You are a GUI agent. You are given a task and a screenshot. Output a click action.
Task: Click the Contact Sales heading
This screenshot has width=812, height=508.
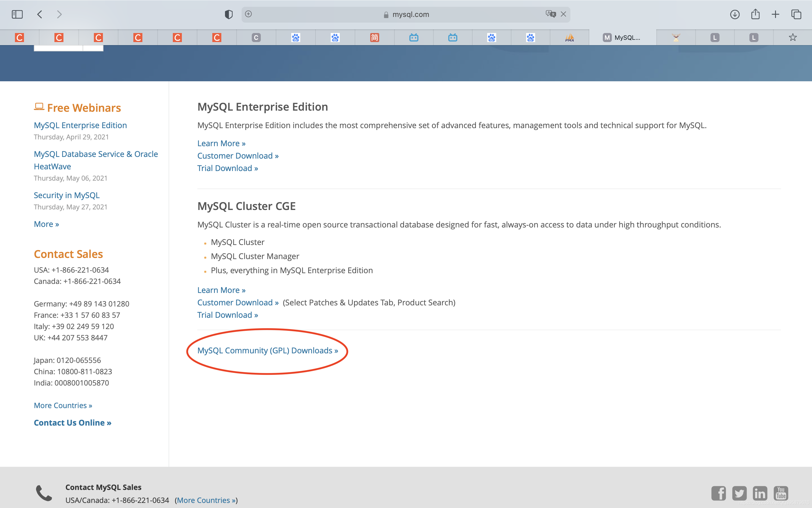(69, 254)
